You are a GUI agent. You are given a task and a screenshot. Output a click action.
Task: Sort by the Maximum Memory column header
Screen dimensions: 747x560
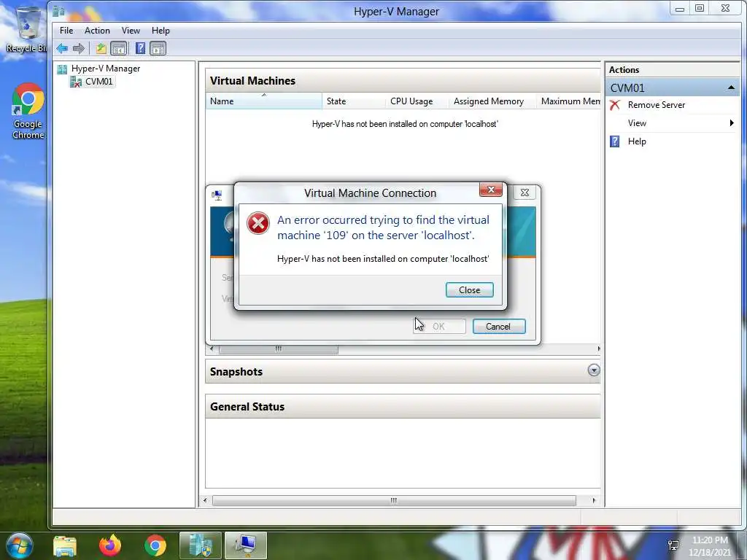click(x=568, y=101)
